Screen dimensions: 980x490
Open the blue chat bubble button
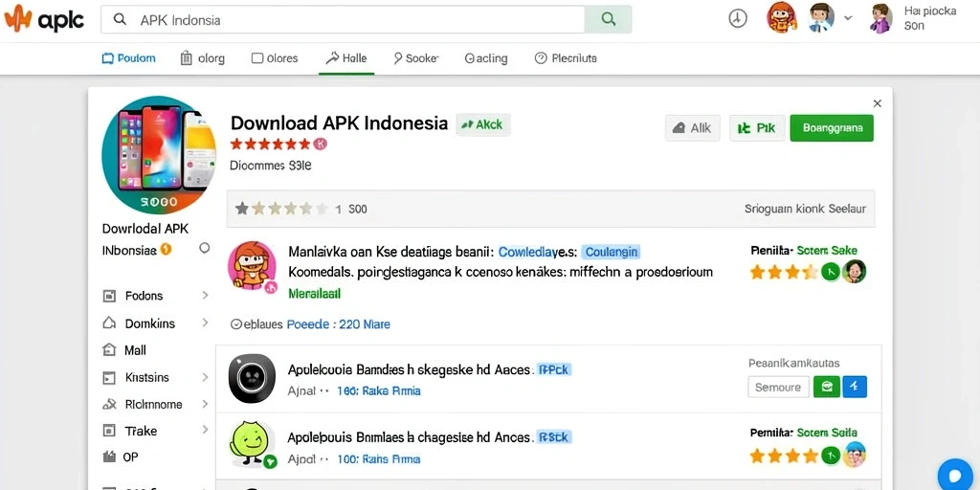(957, 475)
